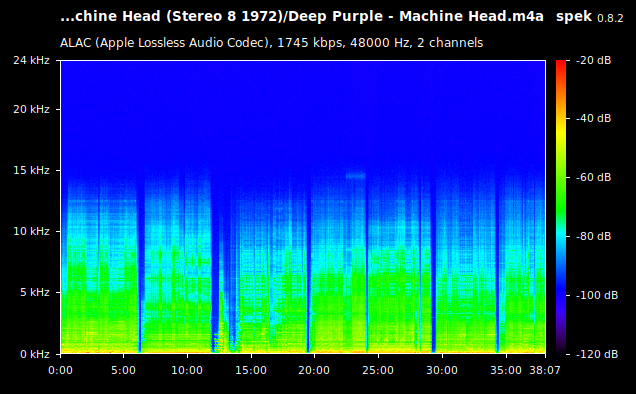Click the '30:00' time axis label

click(442, 370)
